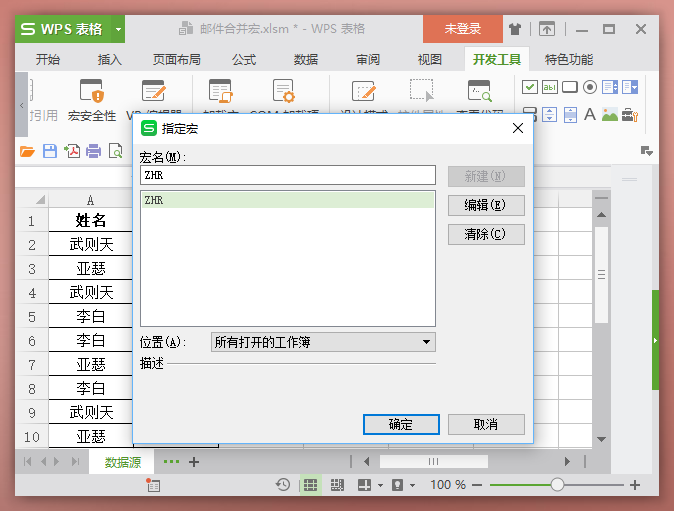
Task: Click the zoom slider handle
Action: coord(557,485)
